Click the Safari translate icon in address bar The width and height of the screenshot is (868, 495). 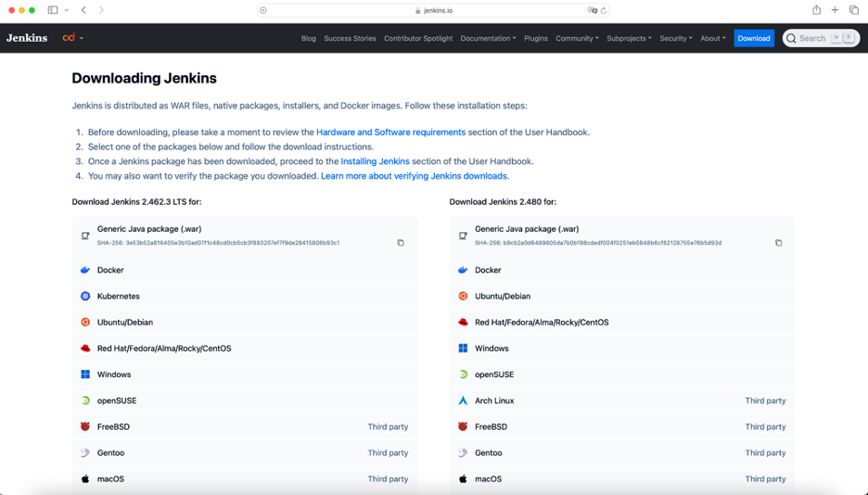click(x=592, y=10)
